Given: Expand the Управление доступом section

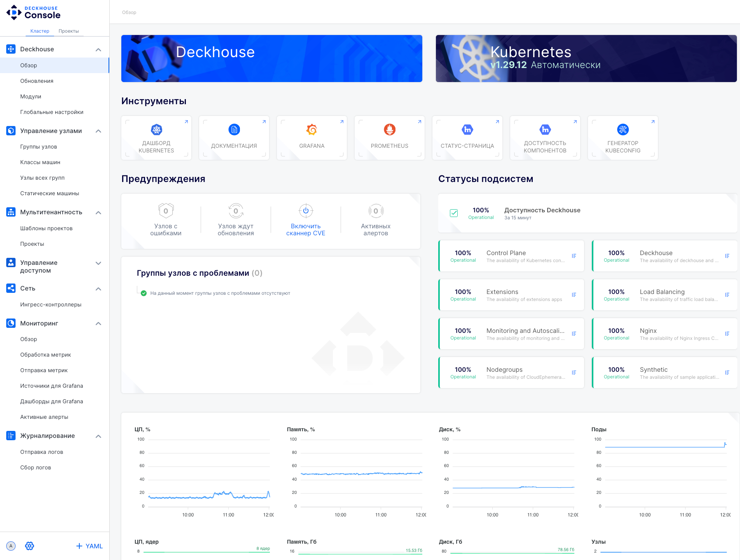Looking at the screenshot, I should click(x=98, y=263).
